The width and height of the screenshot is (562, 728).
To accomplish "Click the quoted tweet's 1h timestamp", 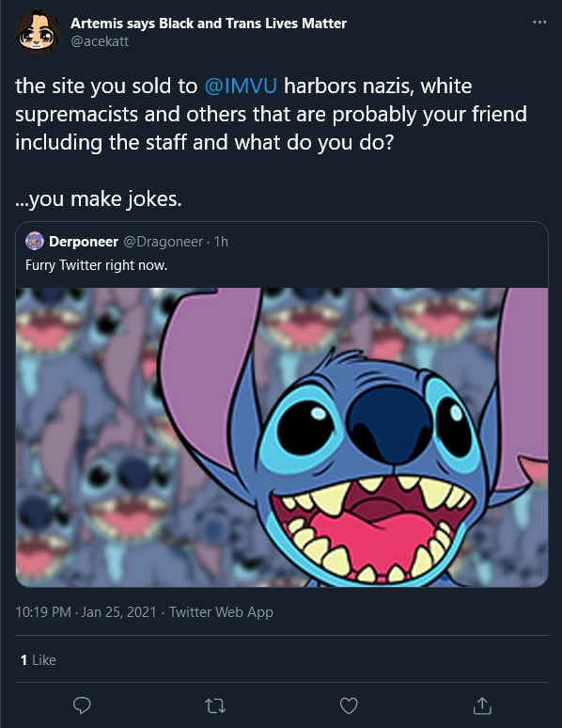I will coord(221,242).
